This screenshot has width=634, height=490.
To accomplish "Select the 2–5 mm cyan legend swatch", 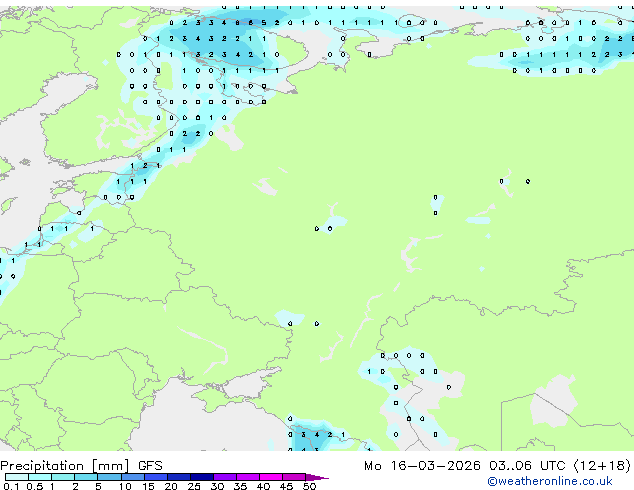I will point(86,477).
